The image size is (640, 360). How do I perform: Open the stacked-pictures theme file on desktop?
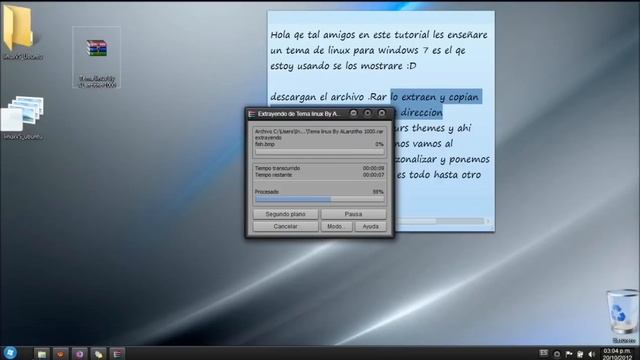(x=23, y=113)
